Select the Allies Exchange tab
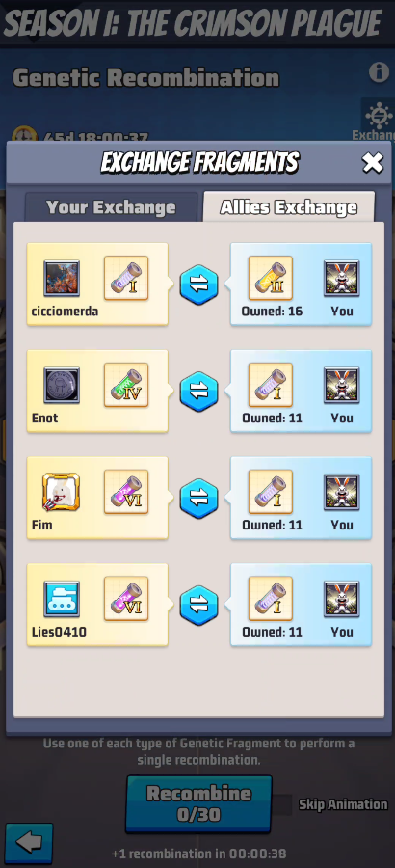 click(289, 207)
